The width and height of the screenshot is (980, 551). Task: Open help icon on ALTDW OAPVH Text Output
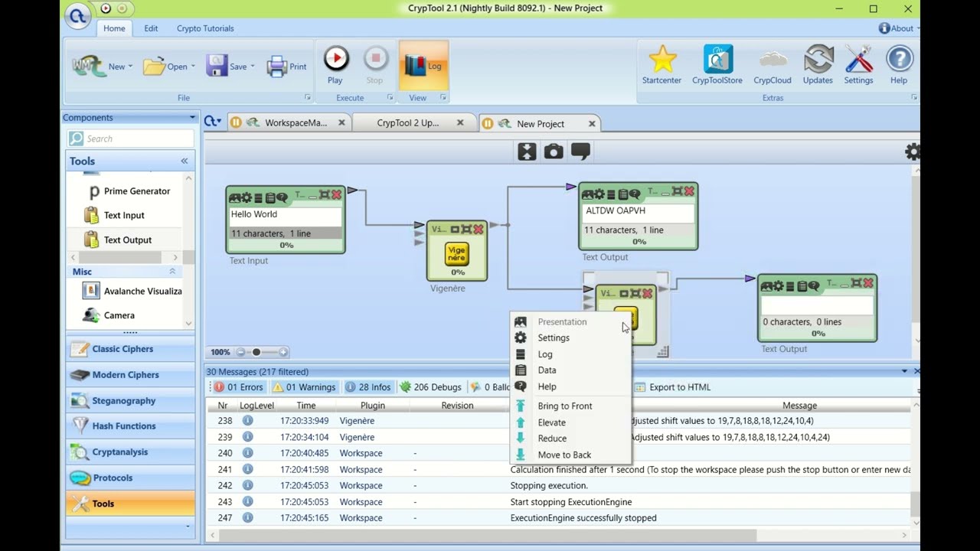click(635, 194)
